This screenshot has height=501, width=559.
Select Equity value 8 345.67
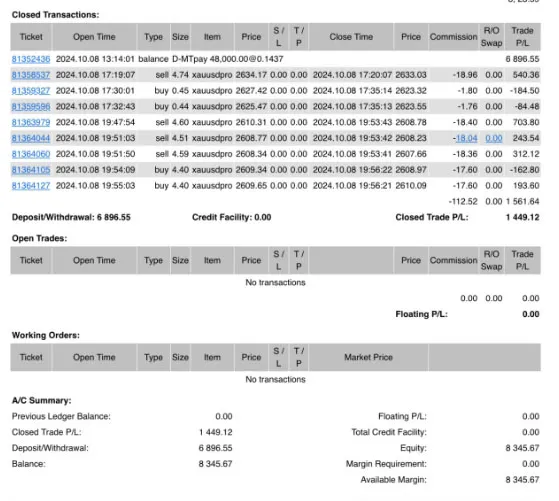tap(522, 448)
